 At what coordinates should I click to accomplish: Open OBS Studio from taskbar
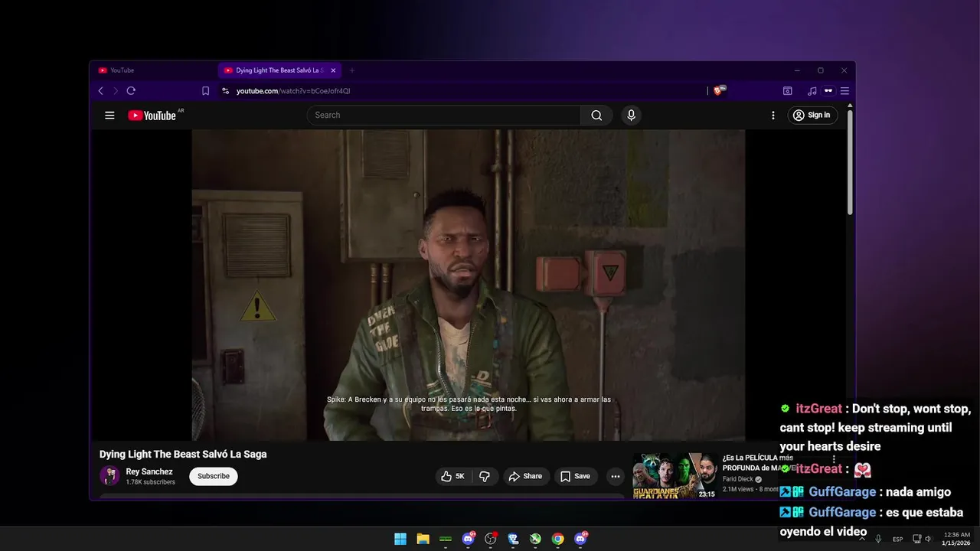pos(491,539)
